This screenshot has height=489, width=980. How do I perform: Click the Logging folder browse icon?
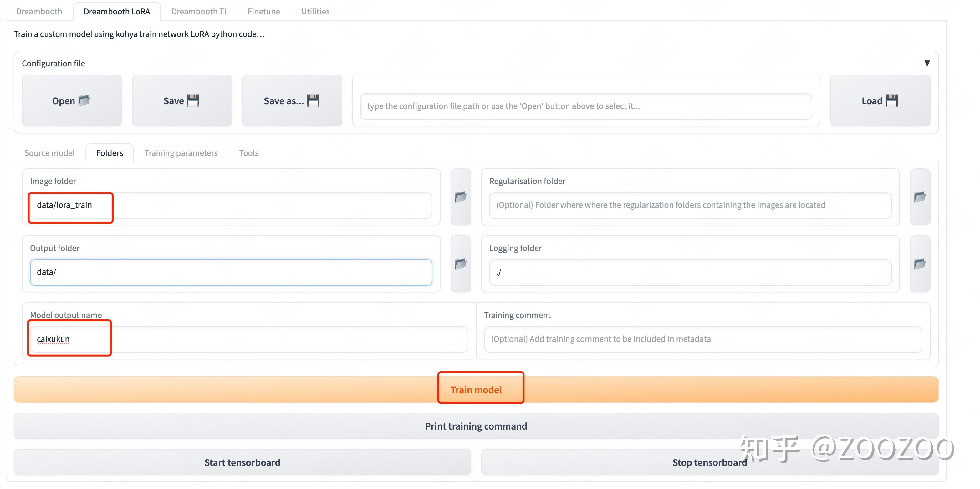[920, 264]
